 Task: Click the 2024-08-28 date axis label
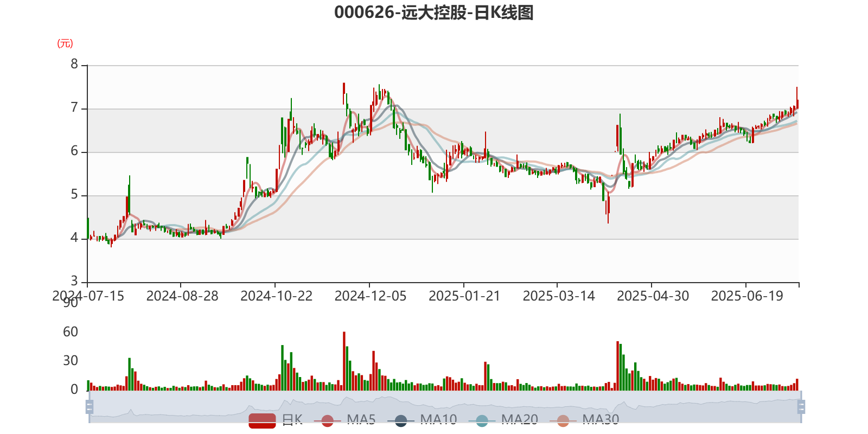[x=182, y=296]
